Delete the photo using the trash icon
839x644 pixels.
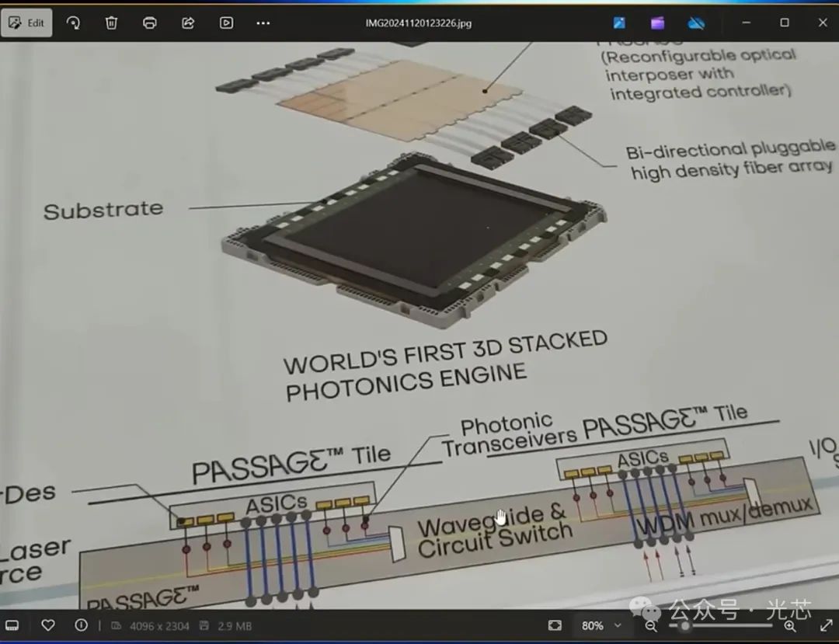pyautogui.click(x=111, y=23)
